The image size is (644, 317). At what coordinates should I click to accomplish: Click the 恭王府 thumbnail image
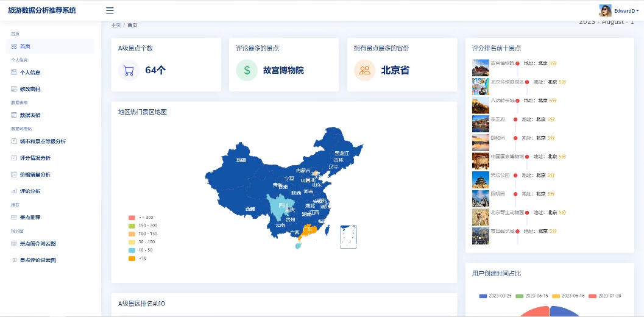pyautogui.click(x=481, y=124)
